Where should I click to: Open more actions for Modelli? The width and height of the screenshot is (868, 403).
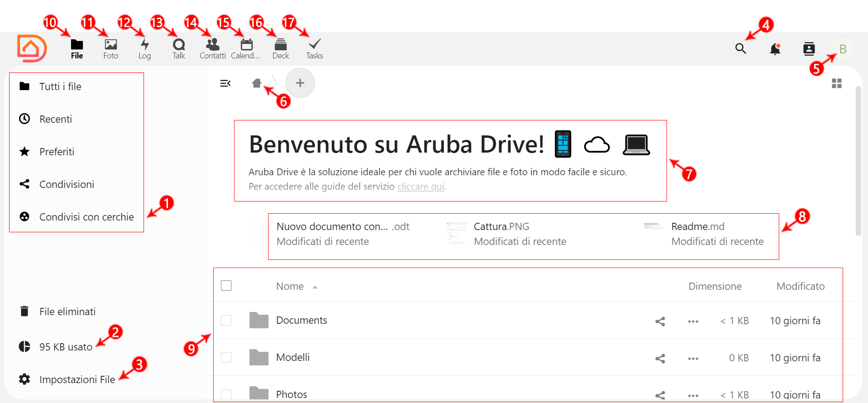point(693,358)
